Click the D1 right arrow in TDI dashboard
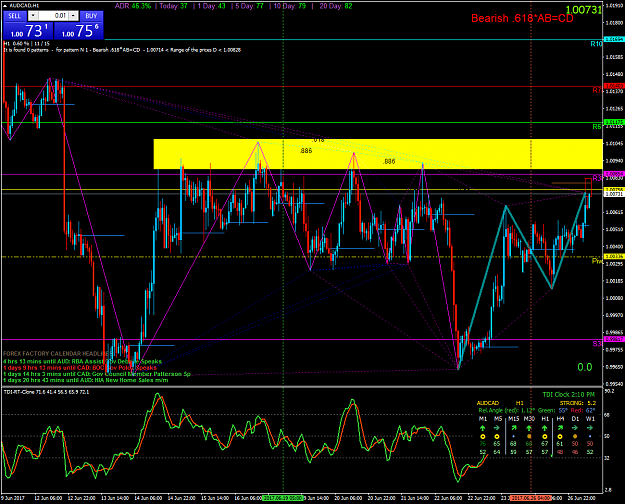 tap(575, 428)
